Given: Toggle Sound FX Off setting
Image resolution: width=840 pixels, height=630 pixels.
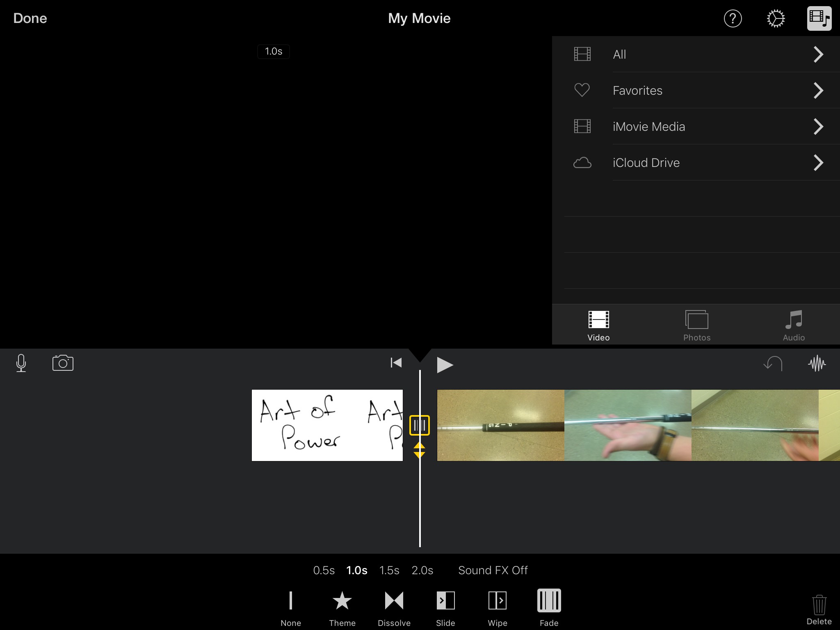Looking at the screenshot, I should [493, 570].
